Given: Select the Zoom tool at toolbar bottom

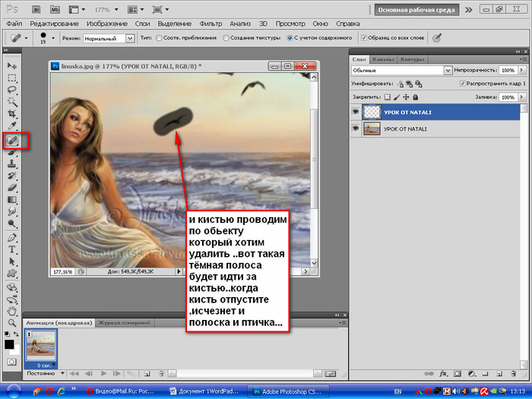Looking at the screenshot, I should coord(12,323).
